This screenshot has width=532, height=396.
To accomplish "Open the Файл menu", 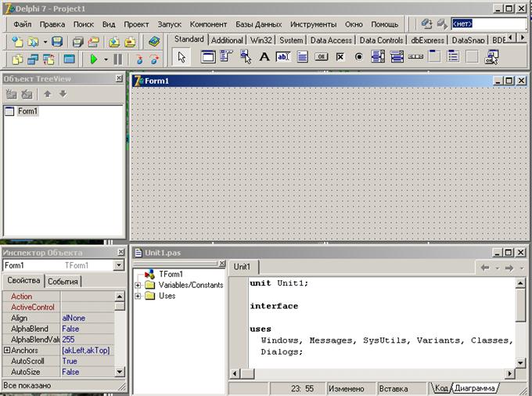I will coord(23,24).
